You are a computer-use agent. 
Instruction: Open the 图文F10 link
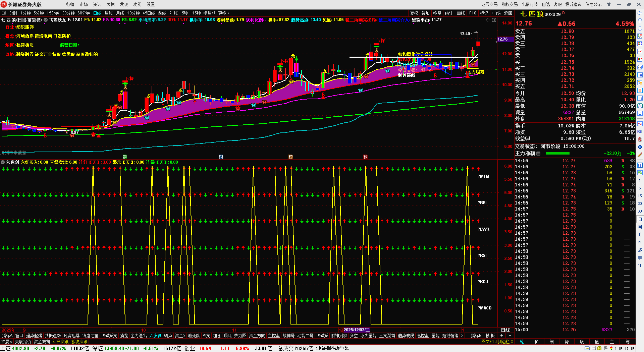click(x=489, y=342)
